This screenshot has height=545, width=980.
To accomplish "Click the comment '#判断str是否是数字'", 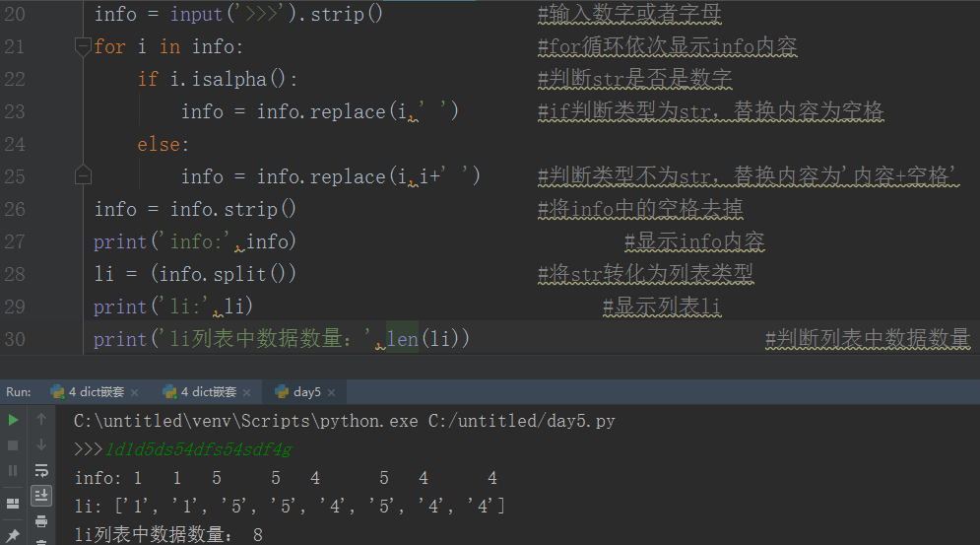I will pyautogui.click(x=635, y=79).
